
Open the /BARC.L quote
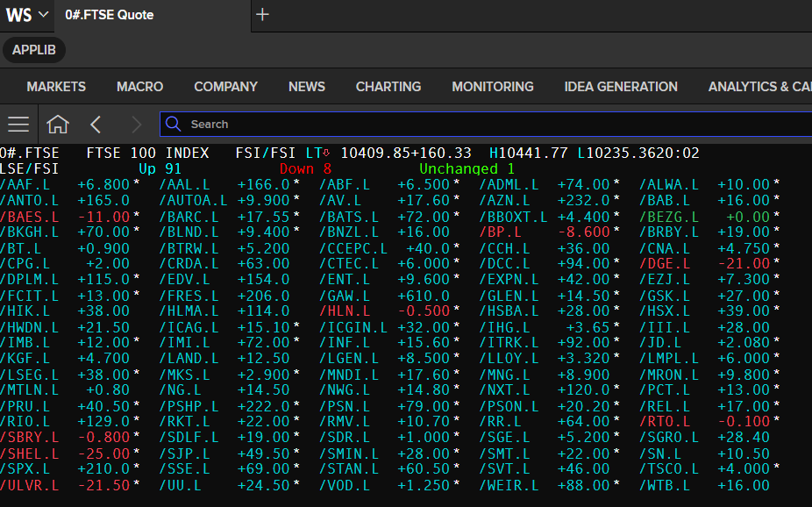point(189,217)
